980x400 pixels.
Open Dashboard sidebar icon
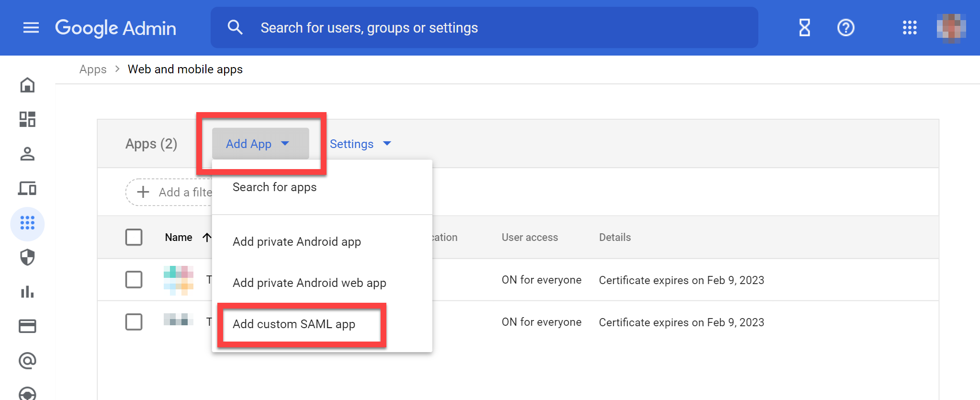27,119
